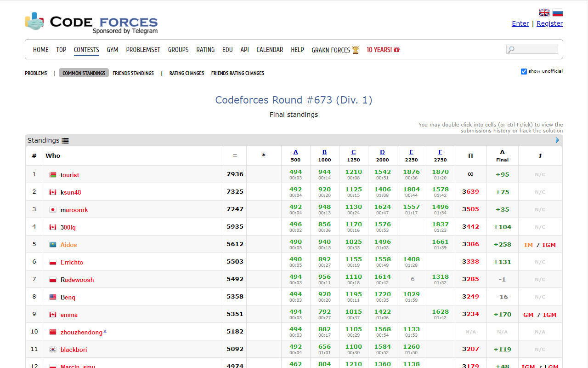Click emma's Canada flag icon
Screen dimensions: 588x368
click(53, 315)
